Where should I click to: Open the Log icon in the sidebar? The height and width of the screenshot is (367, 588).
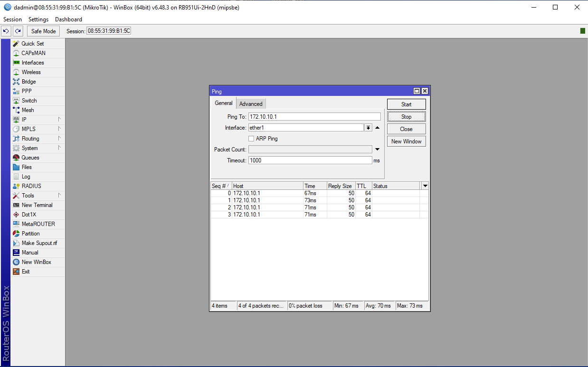click(16, 177)
